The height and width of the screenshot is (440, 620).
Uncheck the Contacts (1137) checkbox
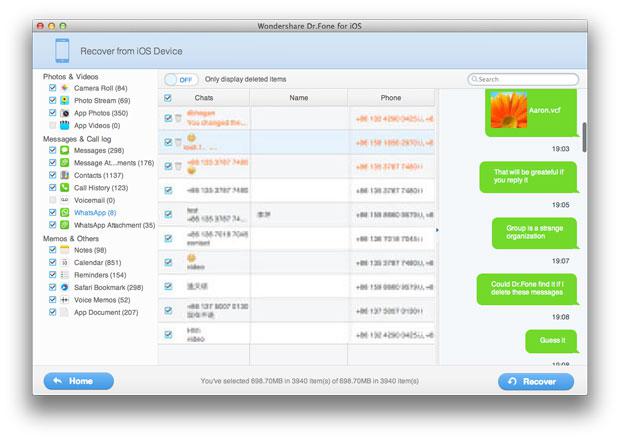click(x=52, y=175)
